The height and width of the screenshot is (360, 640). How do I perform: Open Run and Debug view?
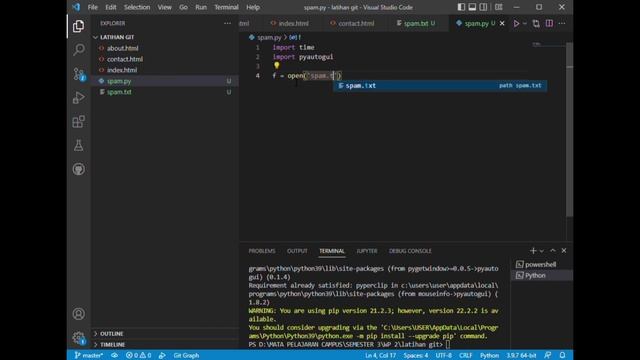(x=78, y=98)
